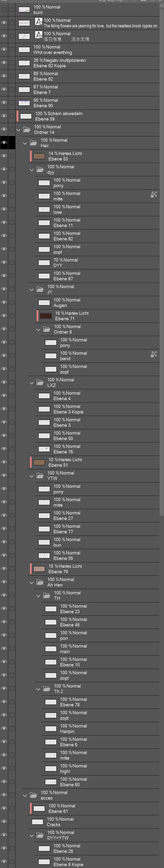The image size is (164, 868).
Task: Click the LXZ folder icon
Action: [40, 383]
